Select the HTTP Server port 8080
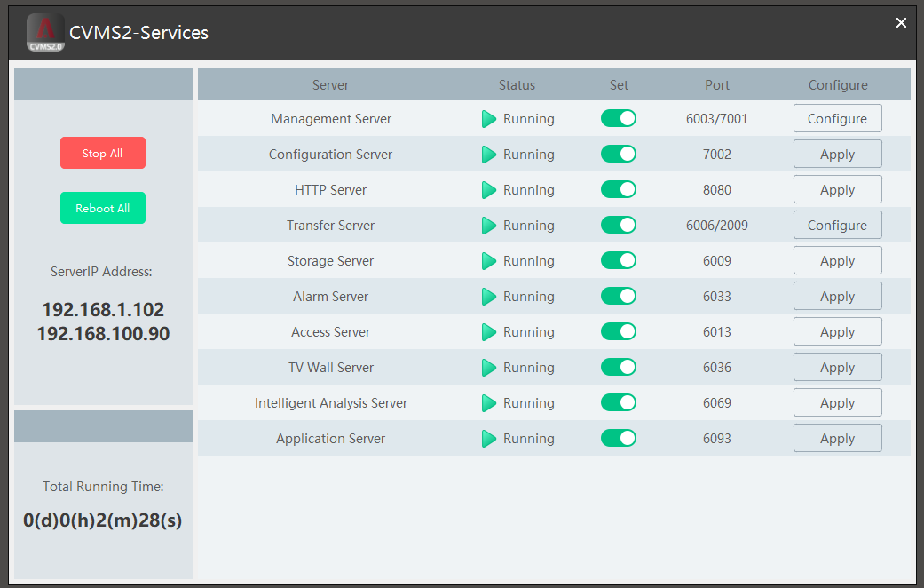 tap(716, 190)
